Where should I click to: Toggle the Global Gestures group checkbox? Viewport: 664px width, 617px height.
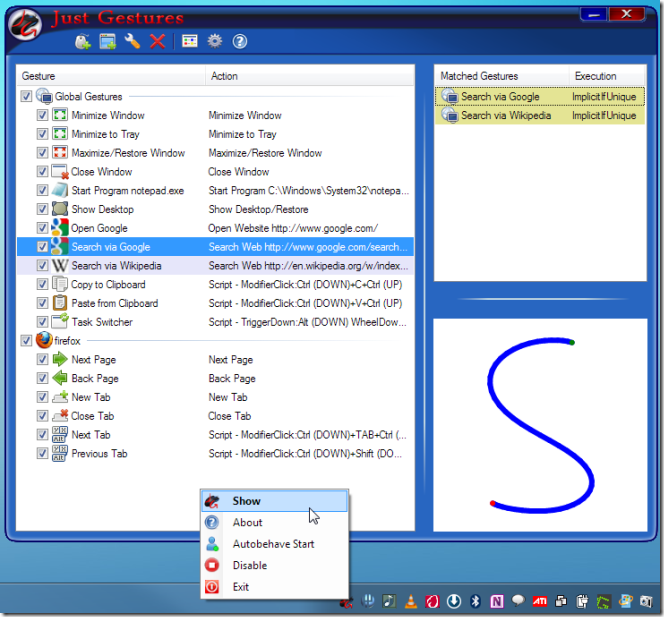tap(25, 97)
